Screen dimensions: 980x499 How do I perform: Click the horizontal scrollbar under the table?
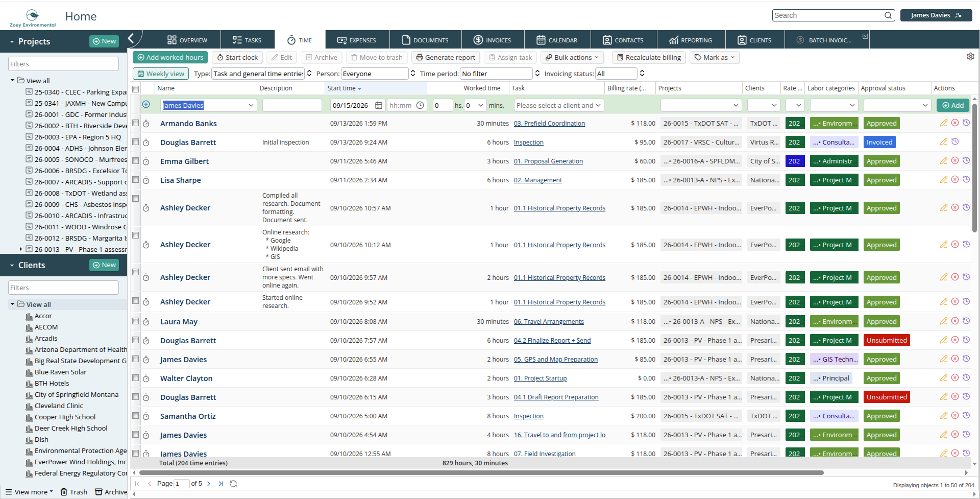pyautogui.click(x=481, y=472)
